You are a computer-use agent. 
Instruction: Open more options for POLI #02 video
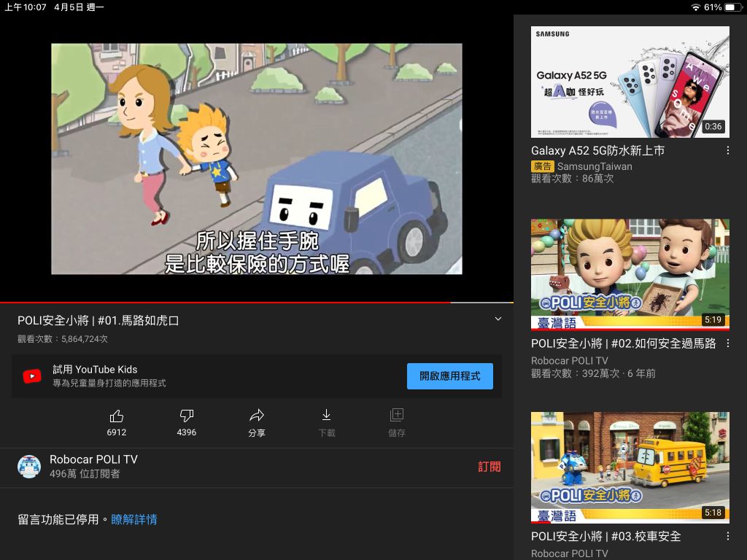[727, 343]
